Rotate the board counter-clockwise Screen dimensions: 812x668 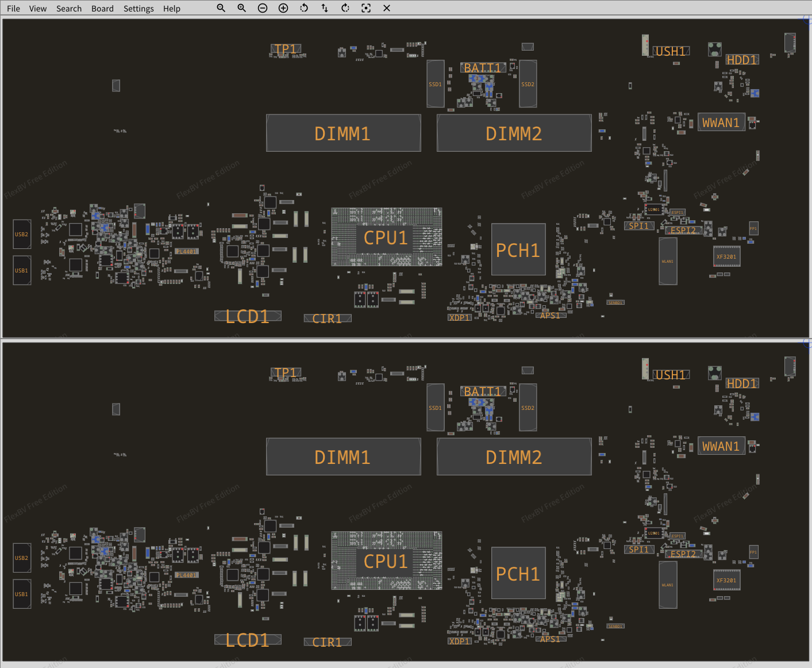[304, 8]
